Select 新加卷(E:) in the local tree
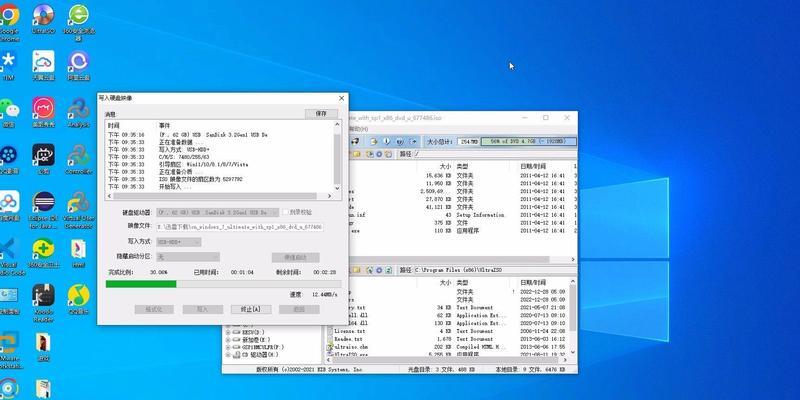The height and width of the screenshot is (400, 800). (256, 339)
